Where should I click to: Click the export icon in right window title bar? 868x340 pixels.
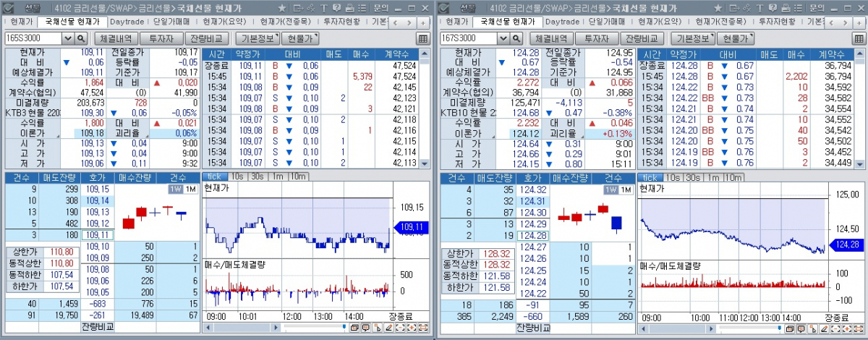(x=733, y=7)
